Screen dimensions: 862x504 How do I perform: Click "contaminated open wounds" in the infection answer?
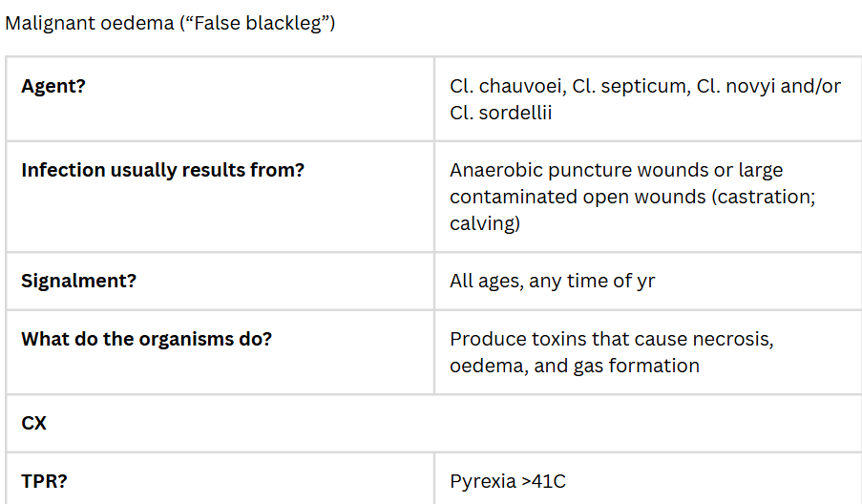click(568, 197)
